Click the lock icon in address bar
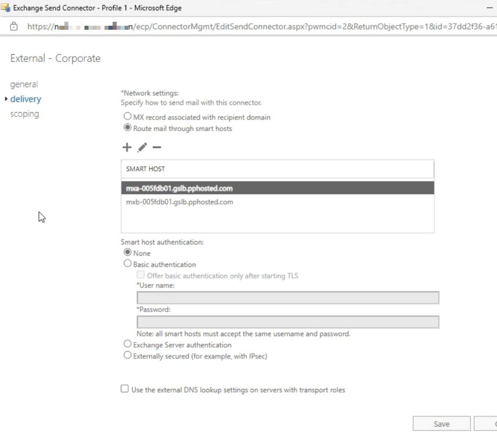497x448 pixels. click(14, 27)
